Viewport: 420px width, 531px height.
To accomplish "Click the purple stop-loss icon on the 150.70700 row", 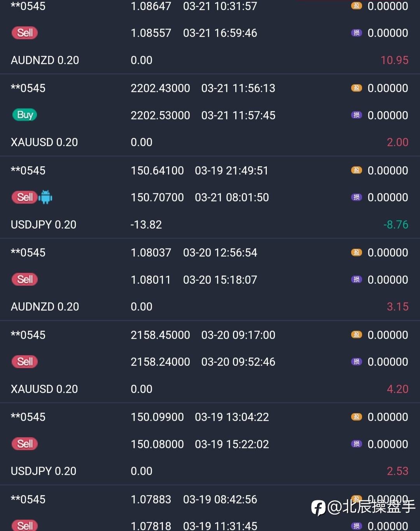I will [356, 197].
